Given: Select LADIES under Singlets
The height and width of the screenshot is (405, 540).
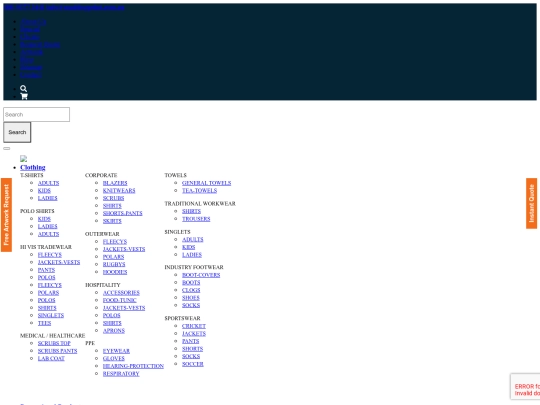Looking at the screenshot, I should click(x=192, y=255).
